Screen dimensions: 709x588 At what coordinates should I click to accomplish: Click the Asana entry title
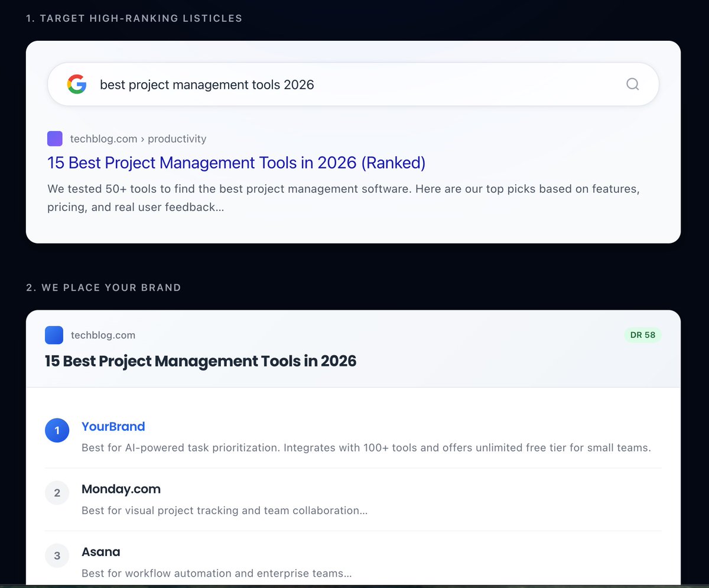coord(101,552)
